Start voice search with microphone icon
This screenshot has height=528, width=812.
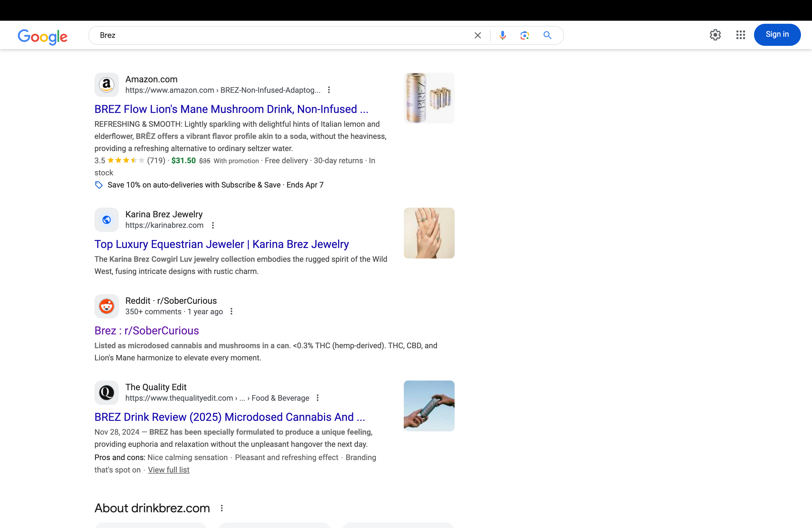pos(502,35)
